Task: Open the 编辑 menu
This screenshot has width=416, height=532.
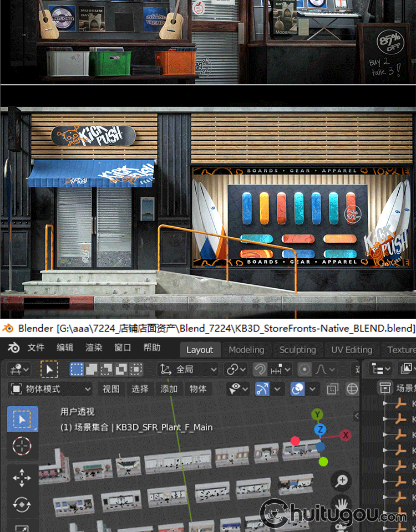Action: [64, 348]
